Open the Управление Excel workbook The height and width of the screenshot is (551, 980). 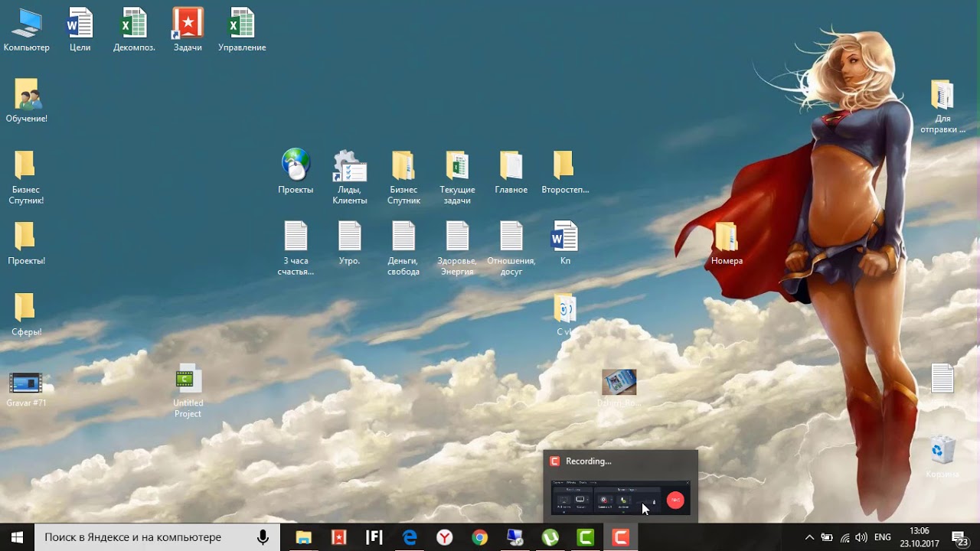(x=242, y=29)
